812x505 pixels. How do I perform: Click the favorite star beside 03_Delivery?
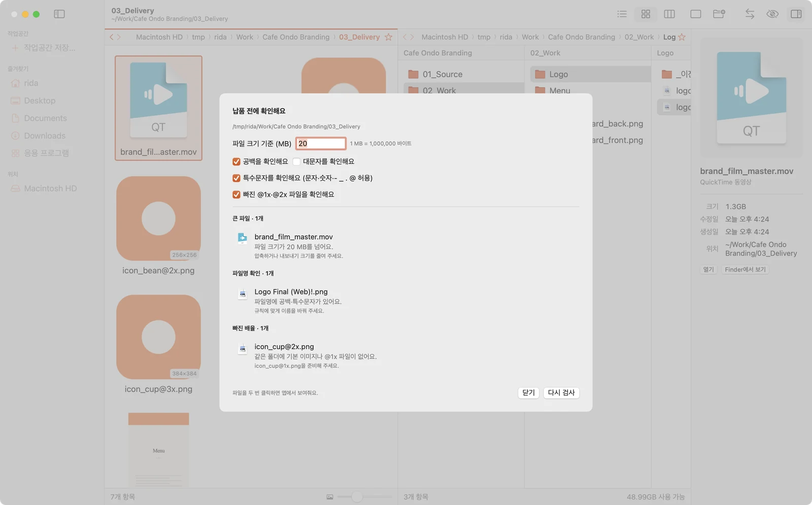[388, 37]
